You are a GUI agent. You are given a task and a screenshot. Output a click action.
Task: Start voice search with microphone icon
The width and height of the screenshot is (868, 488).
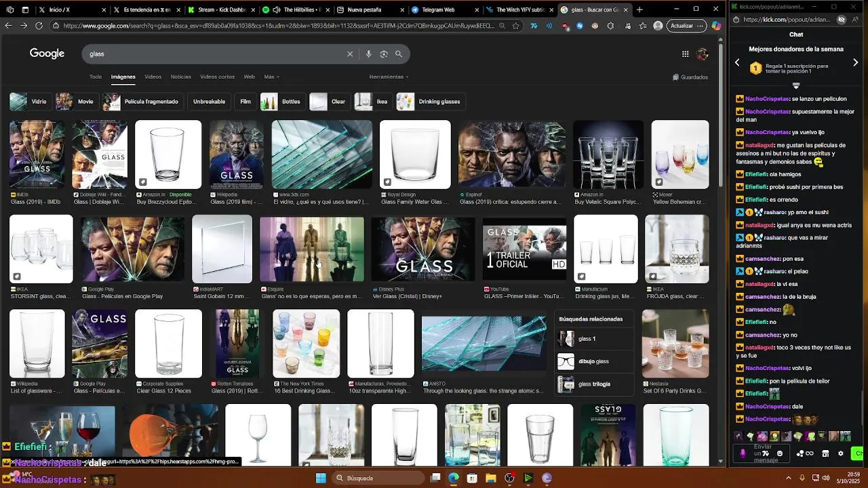point(368,54)
